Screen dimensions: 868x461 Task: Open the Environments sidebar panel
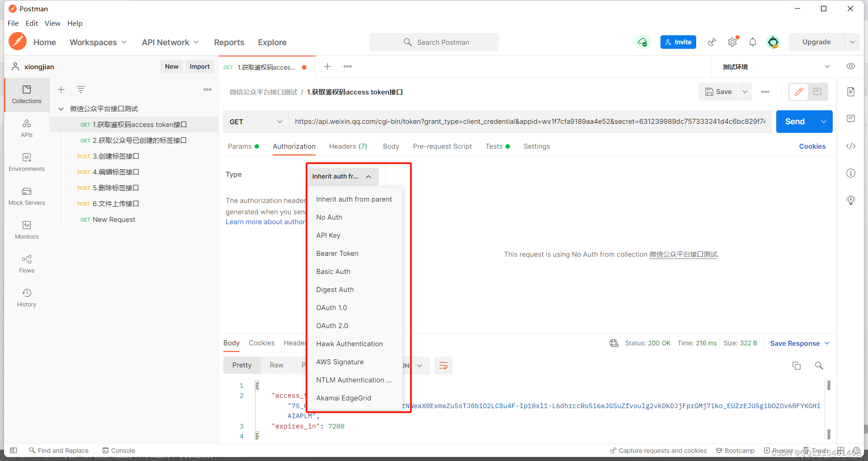pyautogui.click(x=27, y=162)
